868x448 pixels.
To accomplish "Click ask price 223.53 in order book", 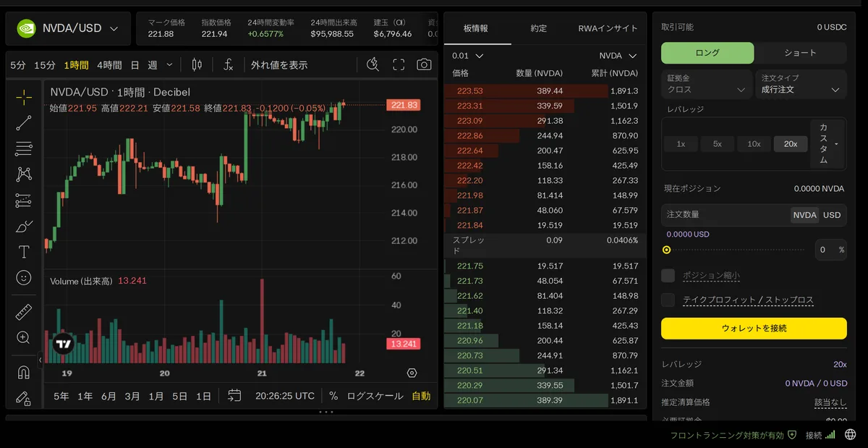I will [x=470, y=91].
